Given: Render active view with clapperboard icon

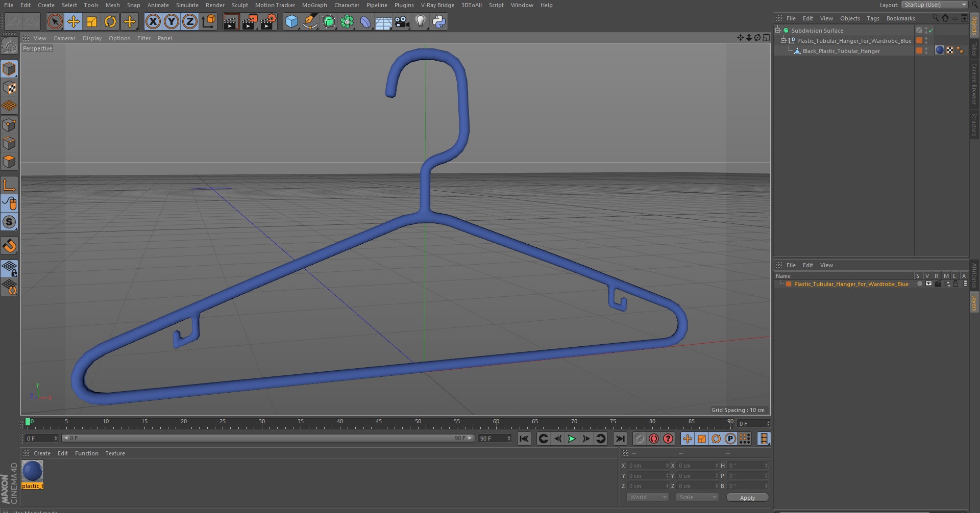Looking at the screenshot, I should 231,21.
